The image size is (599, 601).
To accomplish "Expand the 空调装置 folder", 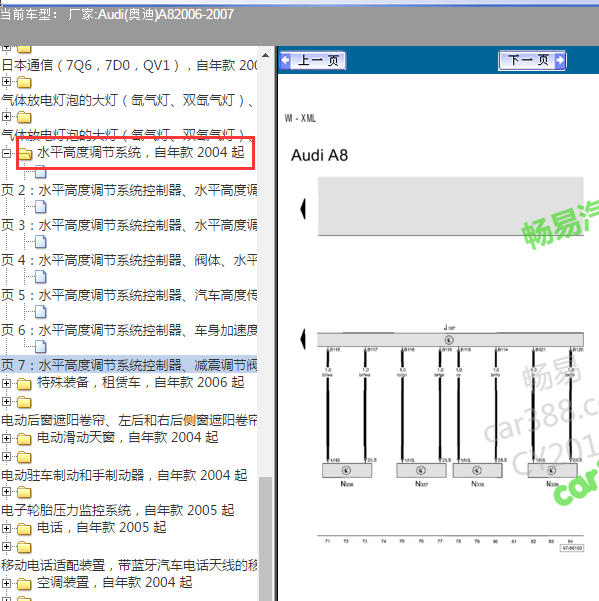I will [x=6, y=583].
